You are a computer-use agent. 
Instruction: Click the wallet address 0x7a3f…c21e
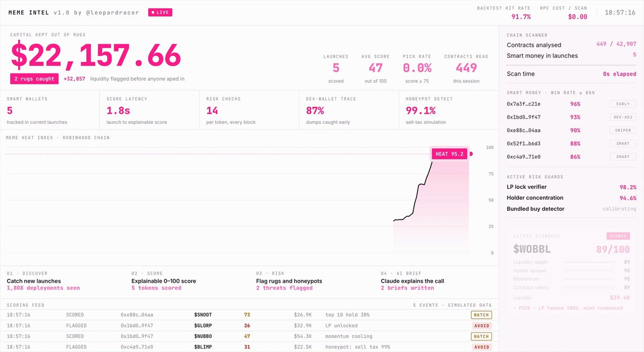click(x=525, y=104)
